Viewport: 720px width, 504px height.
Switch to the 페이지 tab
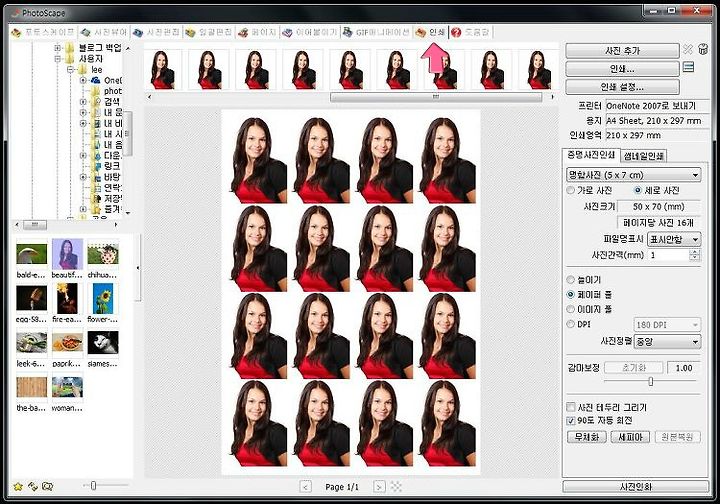point(257,32)
